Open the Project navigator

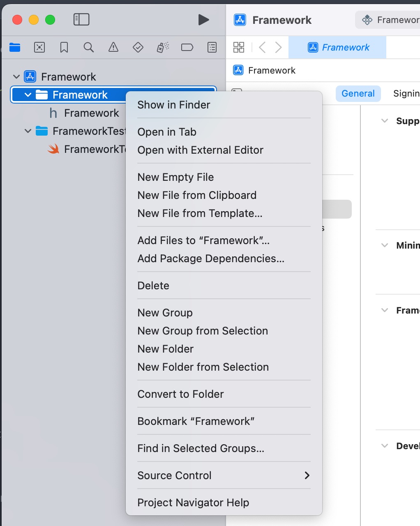click(15, 47)
